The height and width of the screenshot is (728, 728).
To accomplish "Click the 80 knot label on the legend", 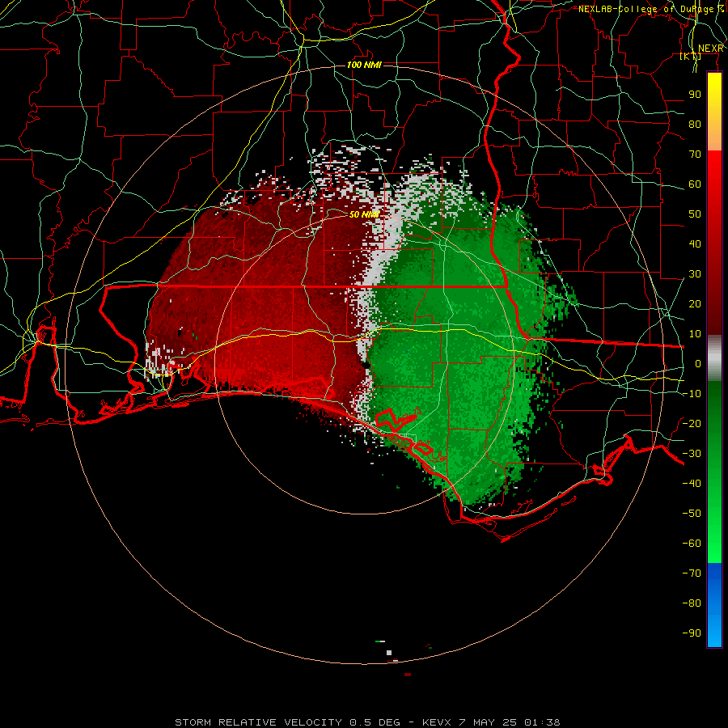I will click(695, 125).
